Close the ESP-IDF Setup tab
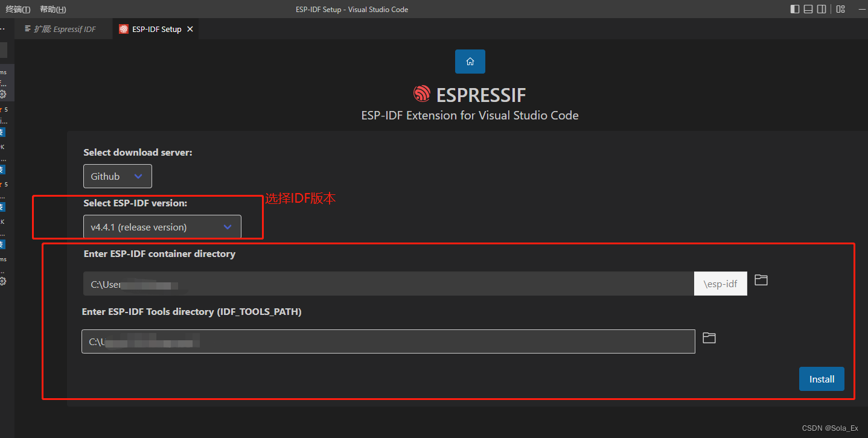Screen dimensions: 868x438 click(190, 29)
